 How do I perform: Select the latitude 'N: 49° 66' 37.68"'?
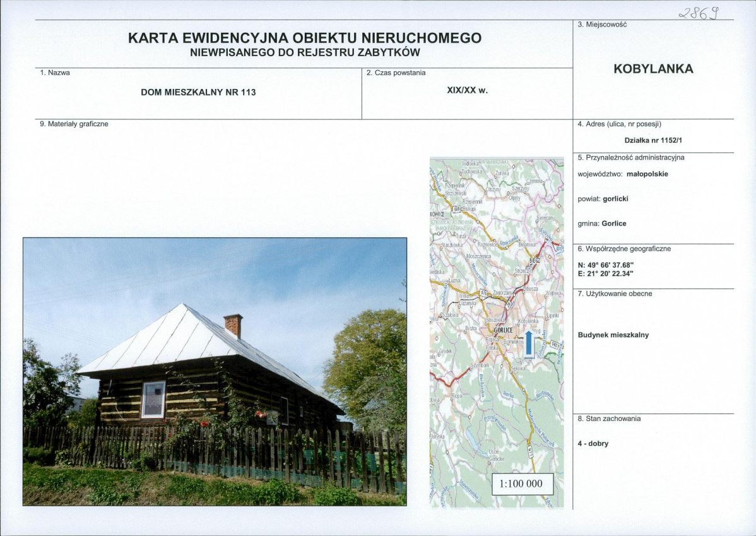(x=606, y=265)
